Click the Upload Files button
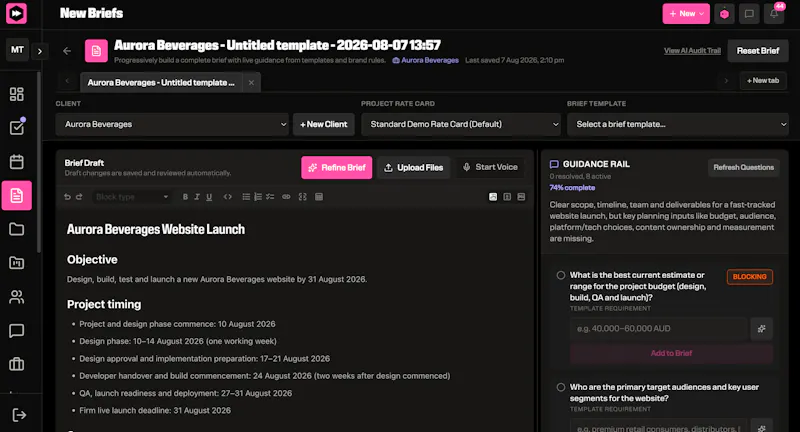The height and width of the screenshot is (432, 800). (414, 168)
